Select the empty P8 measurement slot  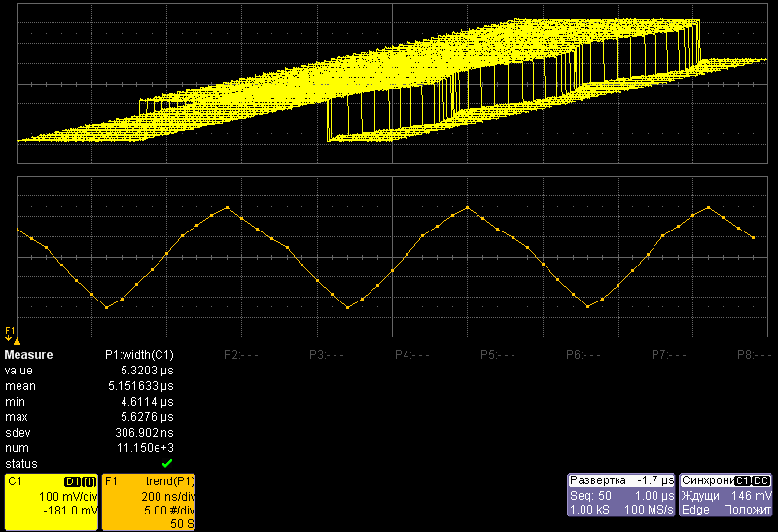tap(753, 356)
